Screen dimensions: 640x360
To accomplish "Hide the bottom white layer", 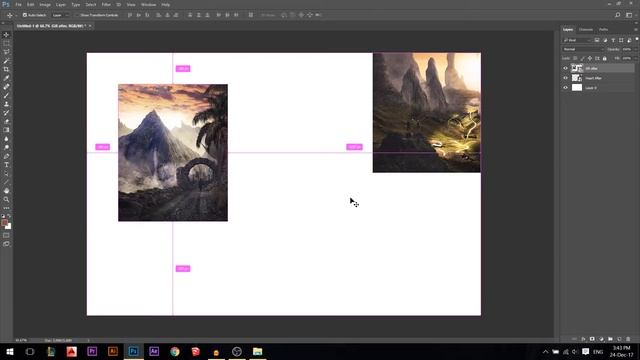I will (x=565, y=88).
